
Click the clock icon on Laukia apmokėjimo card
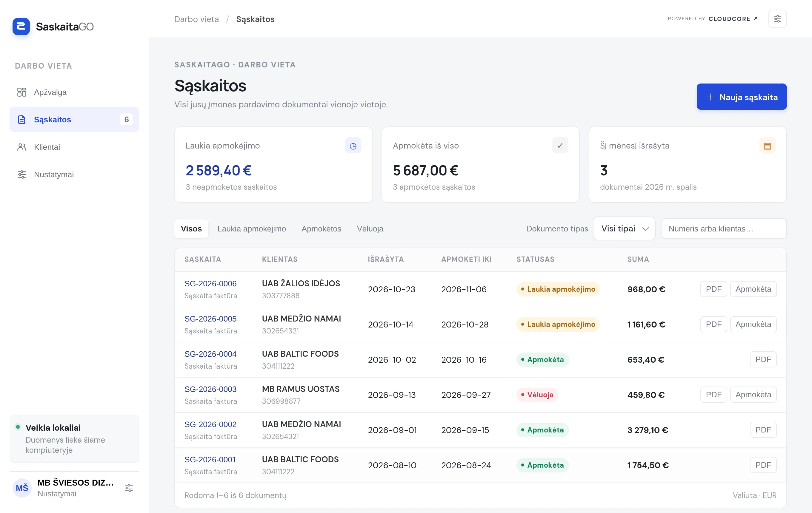tap(353, 146)
